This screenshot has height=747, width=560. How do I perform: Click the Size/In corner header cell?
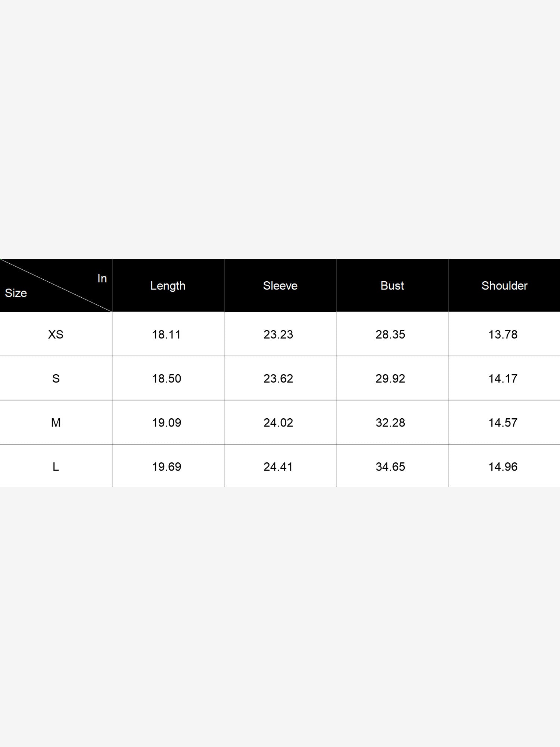[56, 286]
